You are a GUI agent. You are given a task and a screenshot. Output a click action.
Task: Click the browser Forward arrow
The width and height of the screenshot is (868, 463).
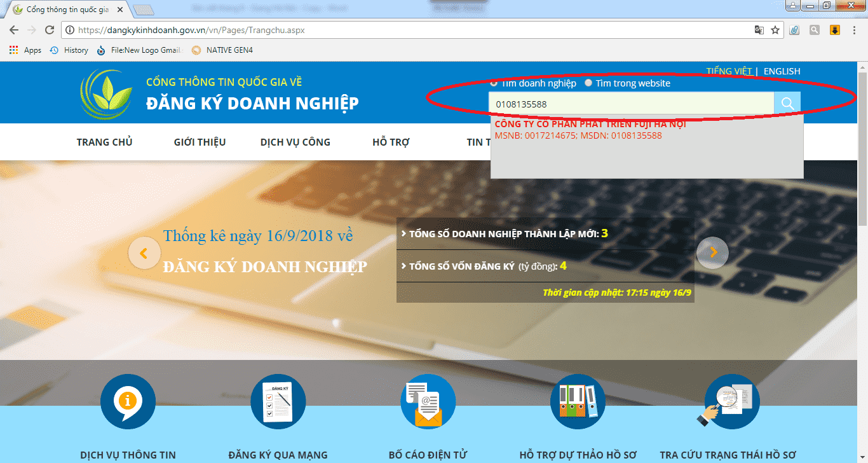32,30
